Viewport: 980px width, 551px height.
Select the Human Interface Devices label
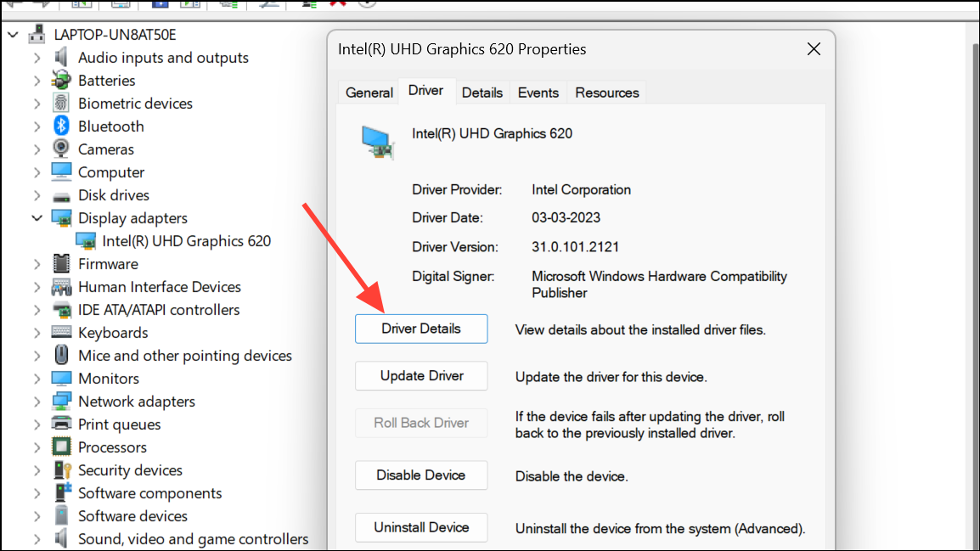160,287
